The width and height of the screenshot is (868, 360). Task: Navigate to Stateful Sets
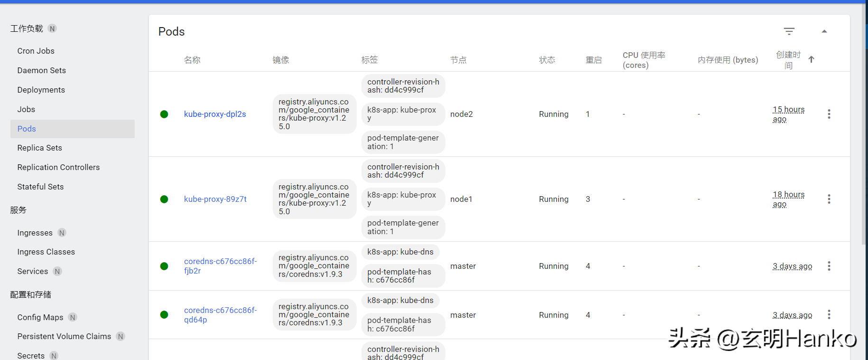40,187
